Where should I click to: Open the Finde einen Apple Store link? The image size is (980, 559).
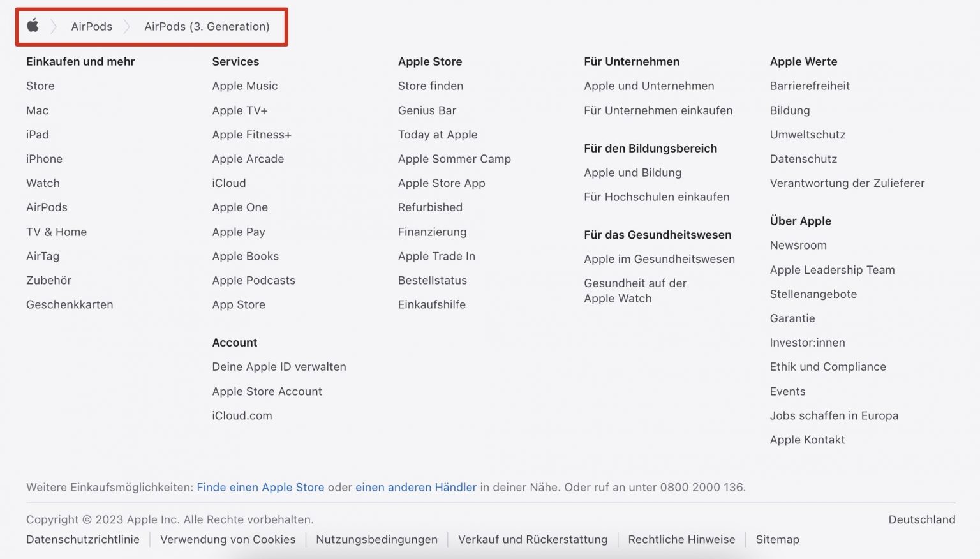(260, 487)
